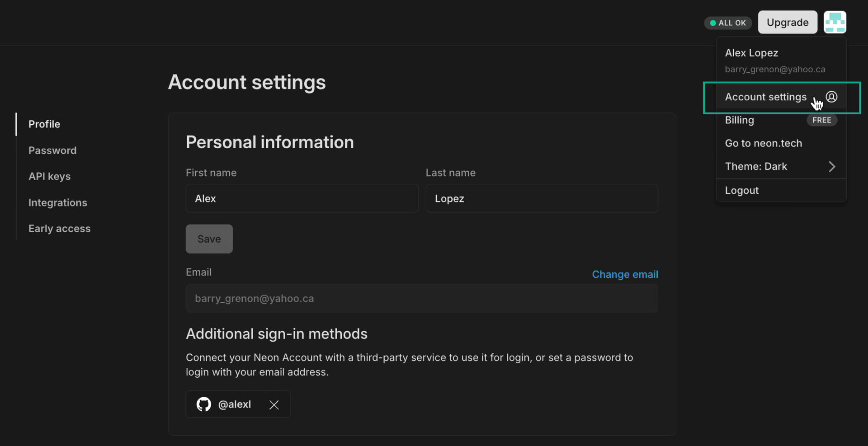Click the ALL OK status indicator
This screenshot has height=446, width=868.
coord(727,23)
